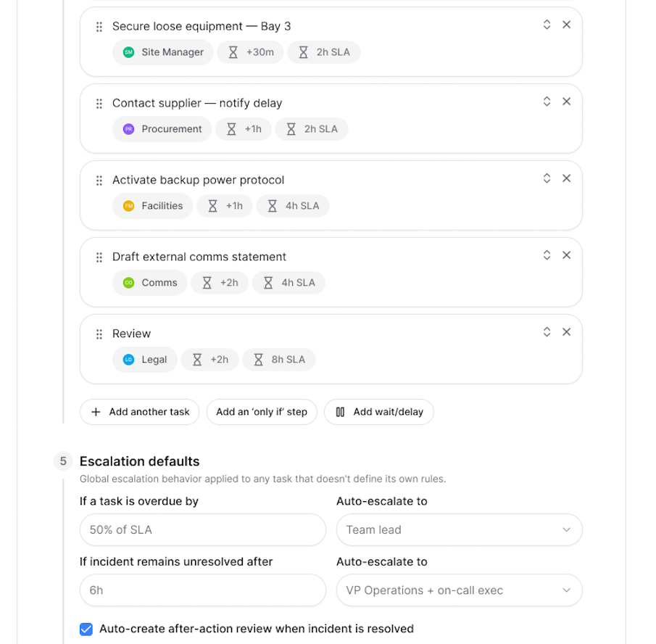The width and height of the screenshot is (656, 644).
Task: Click reorder arrows on Secure loose equipment
Action: 547,25
